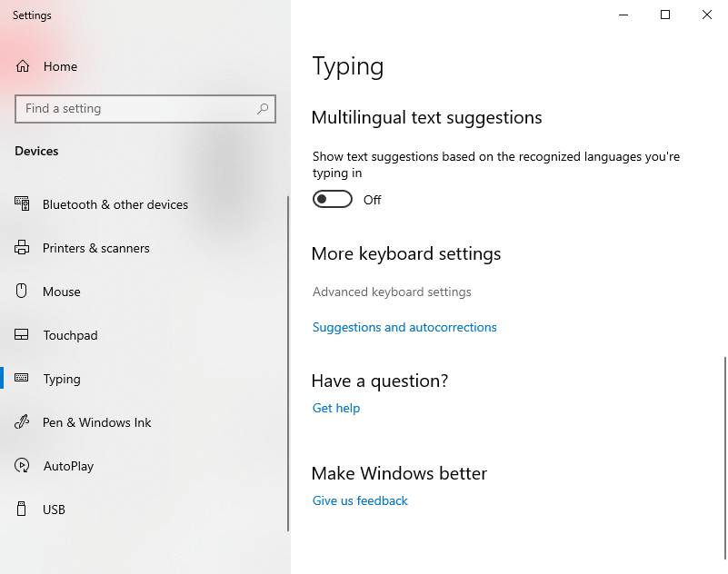Open Bluetooth & other devices page
The height and width of the screenshot is (574, 728).
115,204
